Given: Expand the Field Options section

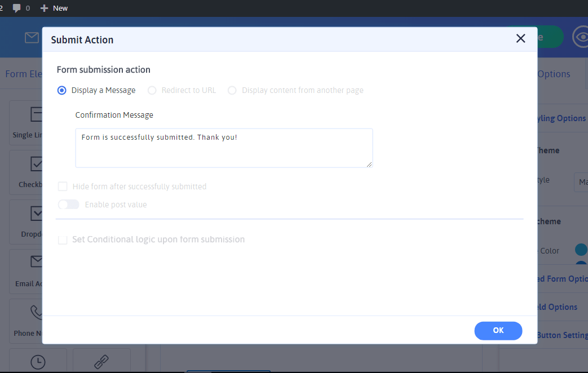Looking at the screenshot, I should point(562,307).
